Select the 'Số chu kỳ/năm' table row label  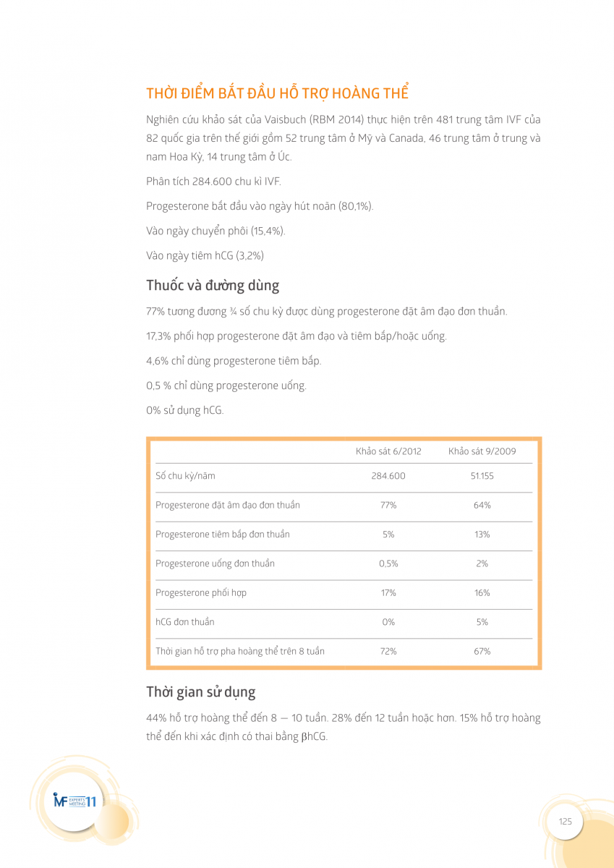(x=185, y=476)
